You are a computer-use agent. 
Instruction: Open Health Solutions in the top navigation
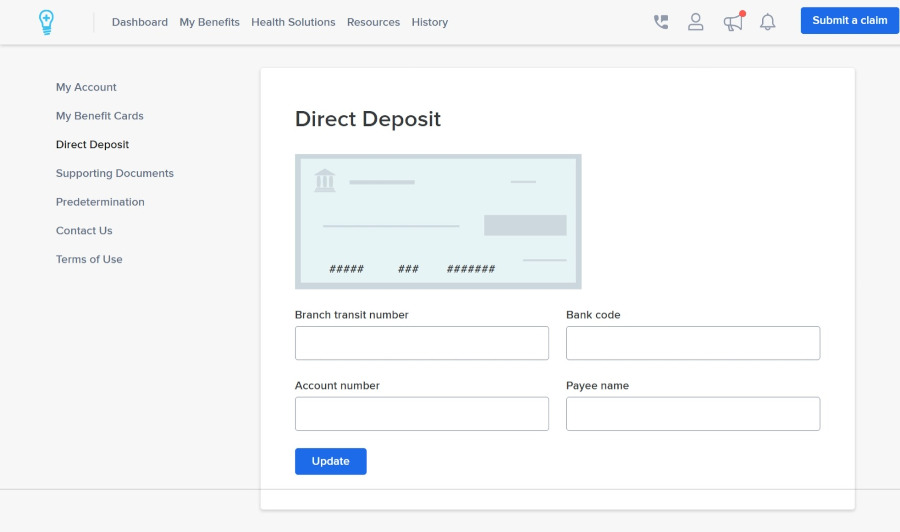pos(293,22)
